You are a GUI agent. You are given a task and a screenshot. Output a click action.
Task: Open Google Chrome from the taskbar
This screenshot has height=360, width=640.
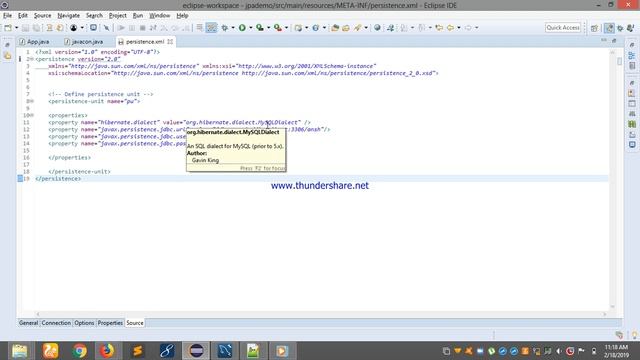click(x=80, y=351)
